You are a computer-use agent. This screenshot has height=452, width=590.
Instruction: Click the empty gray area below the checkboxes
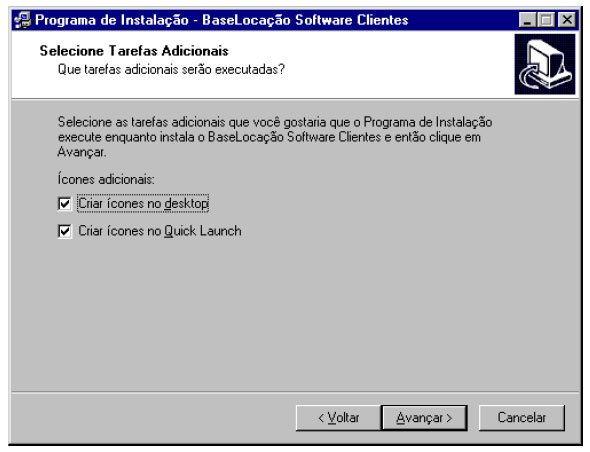click(x=295, y=312)
